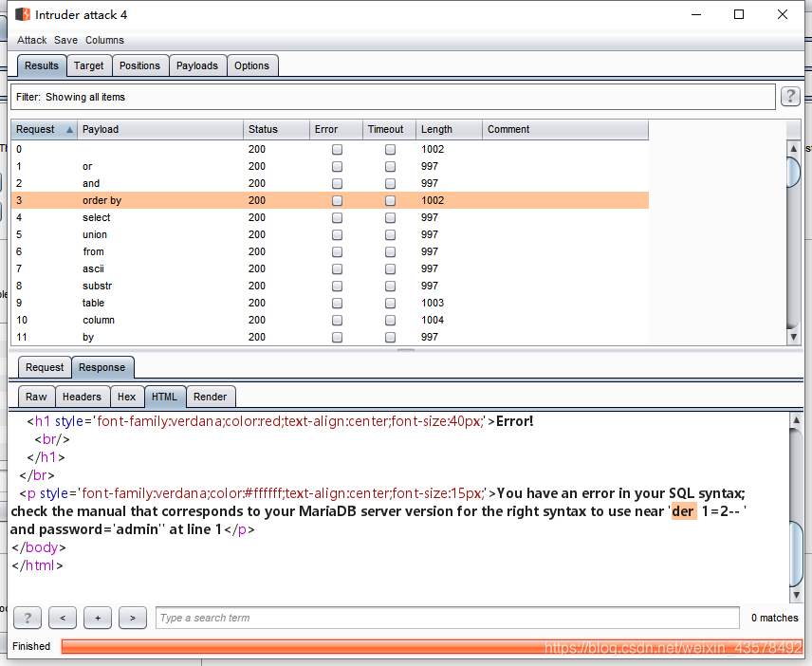
Task: Sort by Comment column header
Action: click(x=565, y=129)
